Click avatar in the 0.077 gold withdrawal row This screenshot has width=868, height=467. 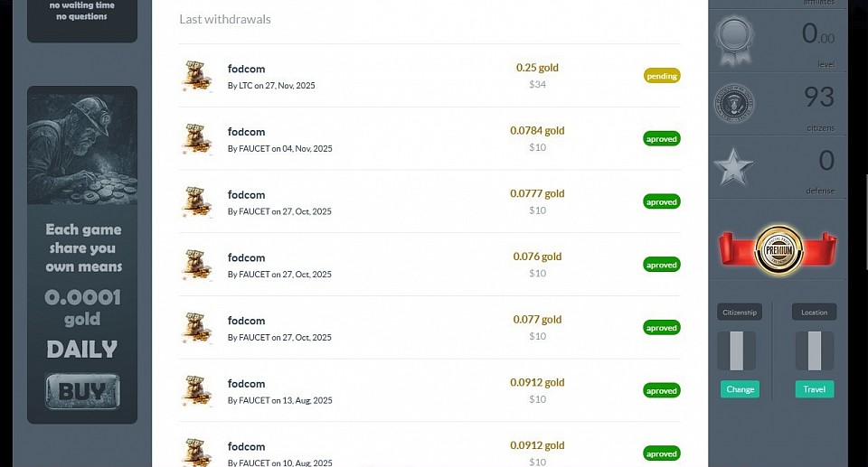196,329
